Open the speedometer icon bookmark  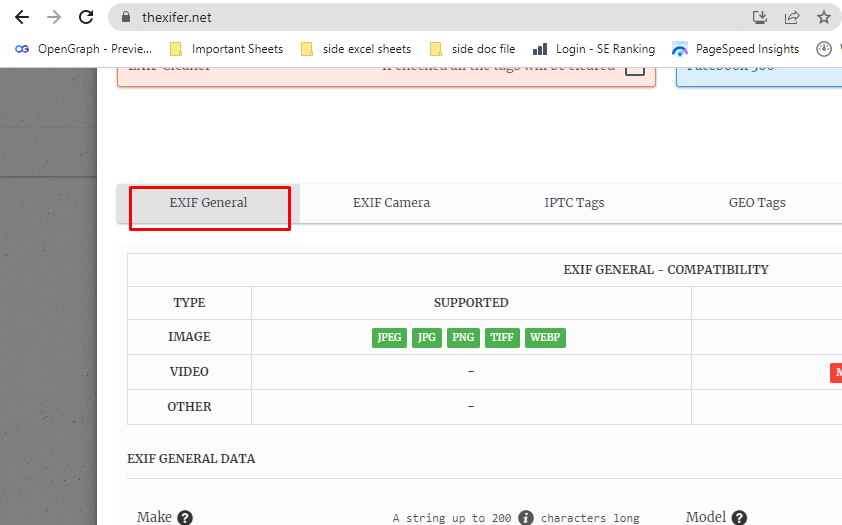click(x=824, y=49)
